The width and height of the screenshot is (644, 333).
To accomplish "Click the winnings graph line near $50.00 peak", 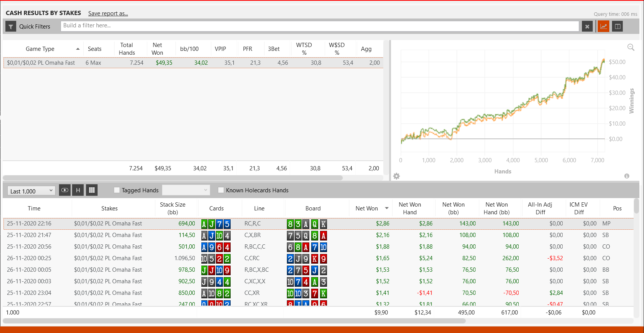I will pos(604,60).
